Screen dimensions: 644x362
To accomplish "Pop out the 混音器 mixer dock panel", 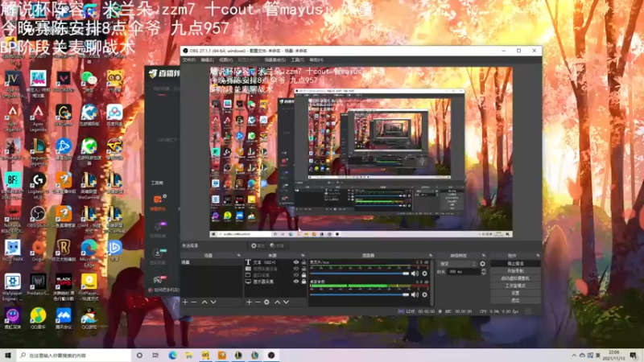I will point(431,255).
